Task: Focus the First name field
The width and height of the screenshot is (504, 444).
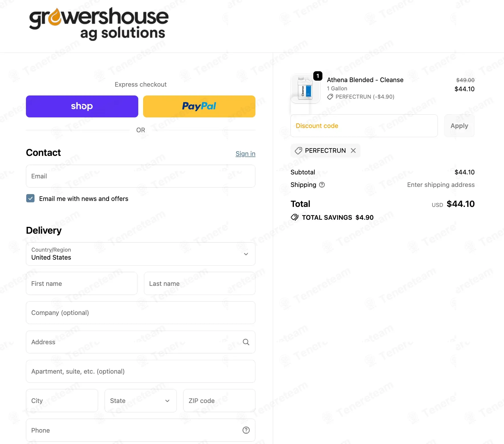Action: [x=82, y=284]
